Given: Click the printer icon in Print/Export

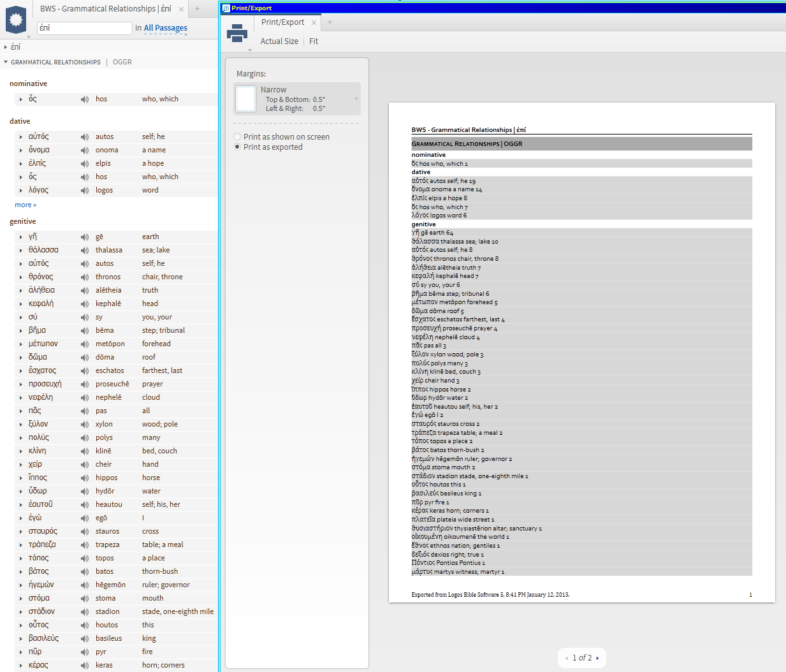Looking at the screenshot, I should pyautogui.click(x=237, y=33).
